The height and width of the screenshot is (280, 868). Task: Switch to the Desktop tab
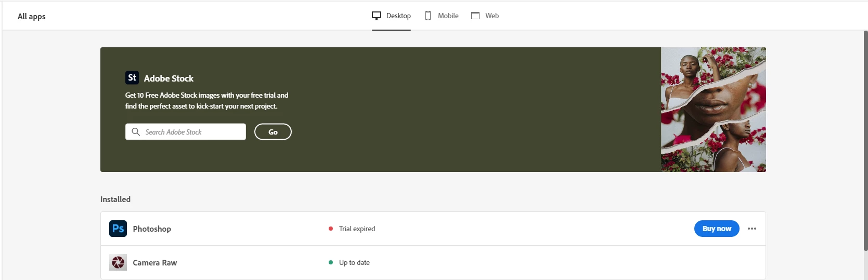point(391,16)
